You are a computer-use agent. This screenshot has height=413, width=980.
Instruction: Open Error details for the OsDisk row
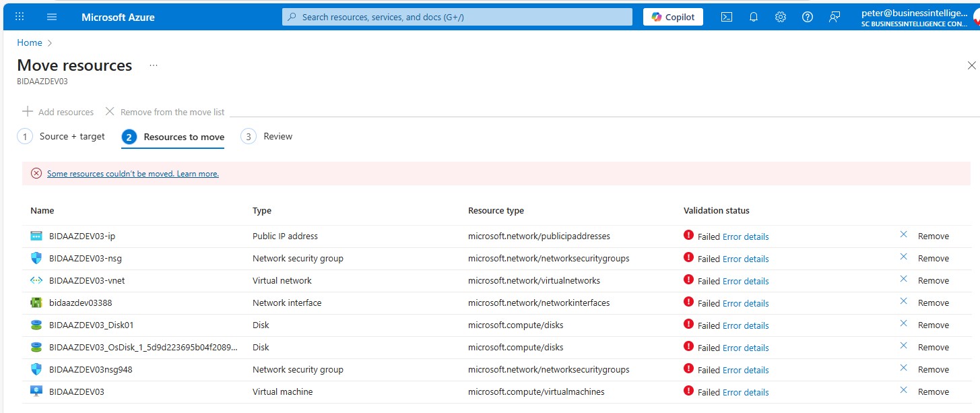pos(746,348)
